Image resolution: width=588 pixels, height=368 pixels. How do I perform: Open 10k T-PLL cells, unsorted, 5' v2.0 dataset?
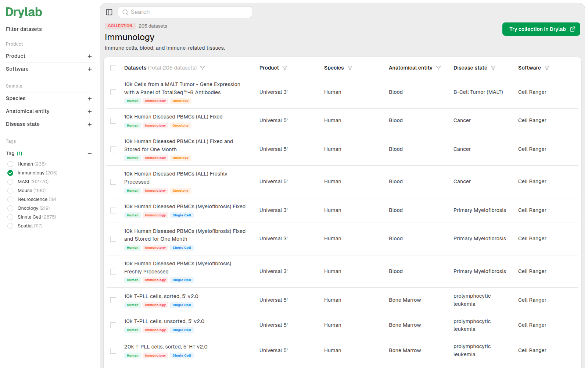pyautogui.click(x=164, y=321)
